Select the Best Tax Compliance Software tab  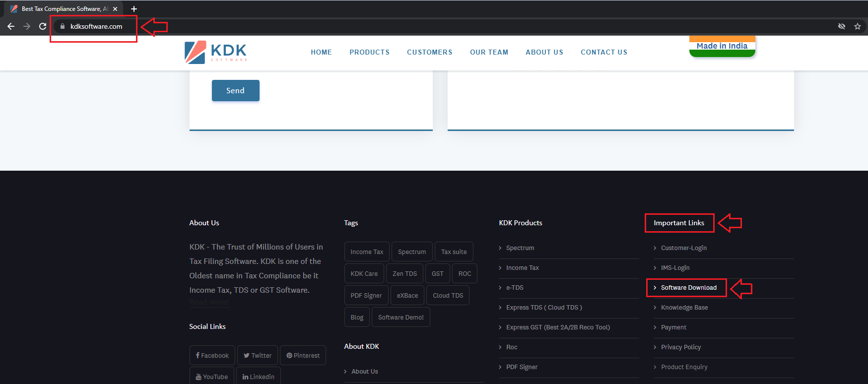[65, 9]
